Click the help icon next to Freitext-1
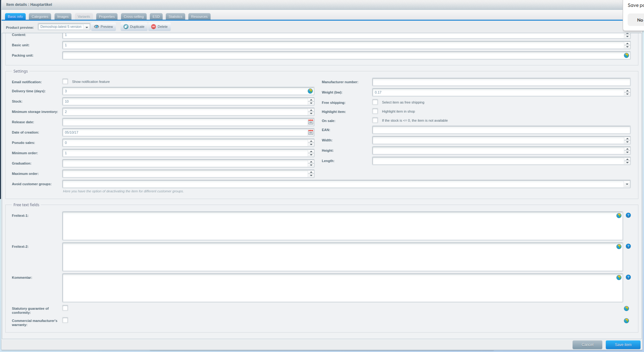Image resolution: width=644 pixels, height=352 pixels. [x=628, y=215]
